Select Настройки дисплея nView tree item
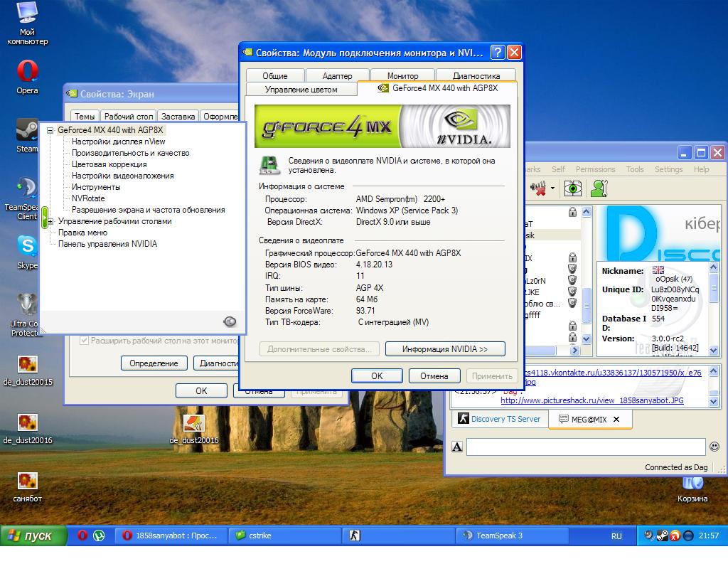728x586 pixels. coord(119,142)
